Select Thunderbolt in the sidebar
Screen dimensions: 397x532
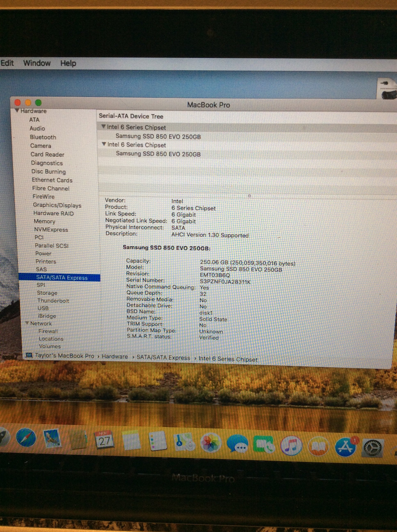click(53, 301)
